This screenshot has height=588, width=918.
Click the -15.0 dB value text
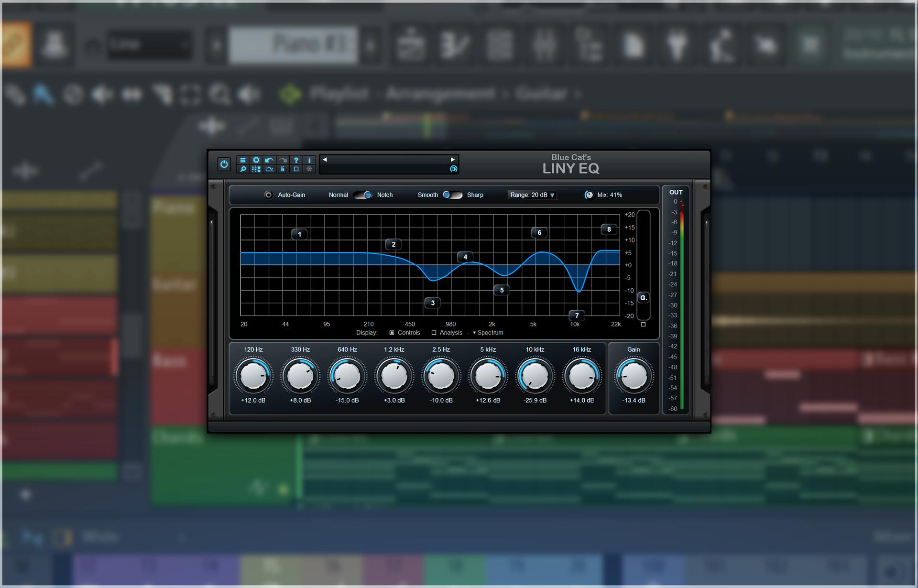[347, 401]
